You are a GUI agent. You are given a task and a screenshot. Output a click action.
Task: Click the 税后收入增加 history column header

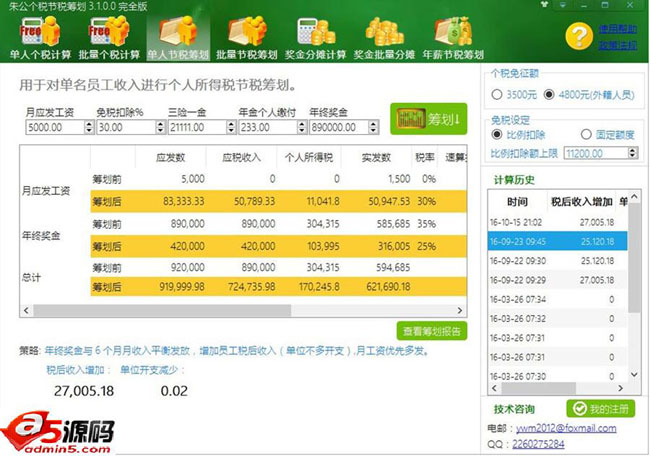tap(582, 202)
